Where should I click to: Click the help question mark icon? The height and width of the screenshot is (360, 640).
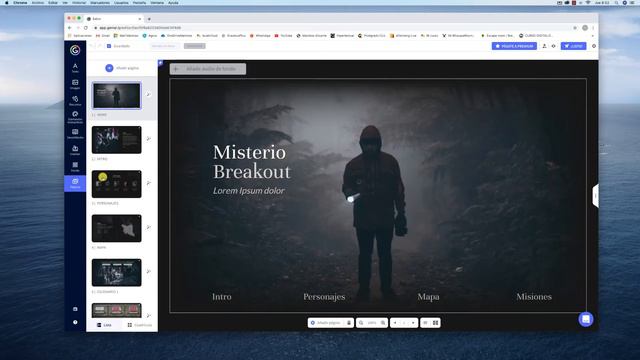[x=75, y=322]
